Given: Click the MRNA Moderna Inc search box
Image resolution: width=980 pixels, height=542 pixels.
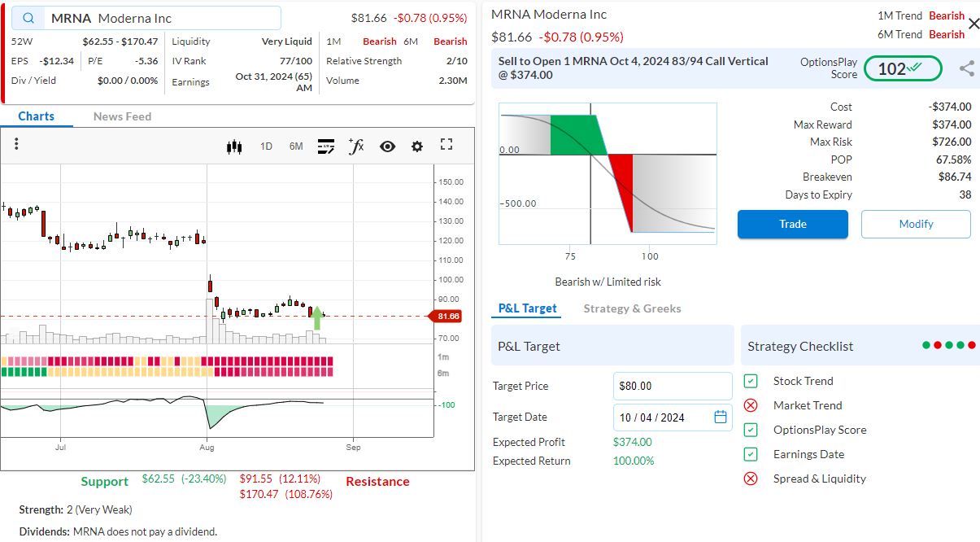Looking at the screenshot, I should pyautogui.click(x=146, y=18).
